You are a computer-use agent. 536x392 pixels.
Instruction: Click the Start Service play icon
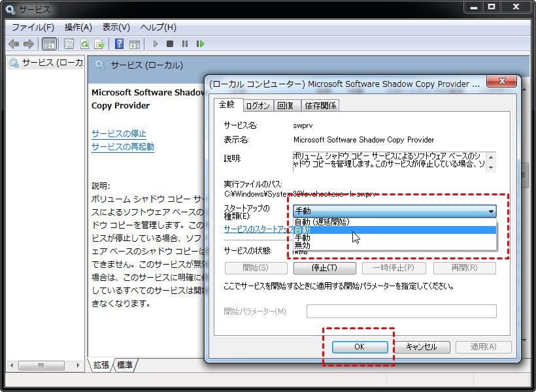pyautogui.click(x=156, y=44)
